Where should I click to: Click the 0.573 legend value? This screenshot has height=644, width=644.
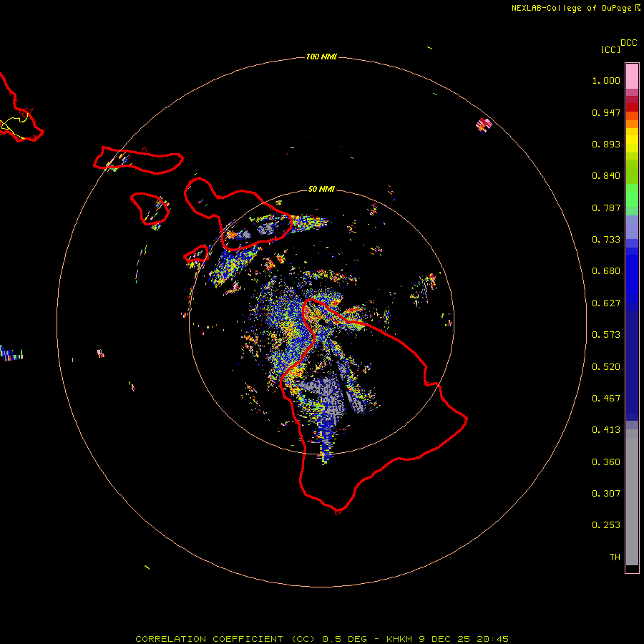[606, 335]
